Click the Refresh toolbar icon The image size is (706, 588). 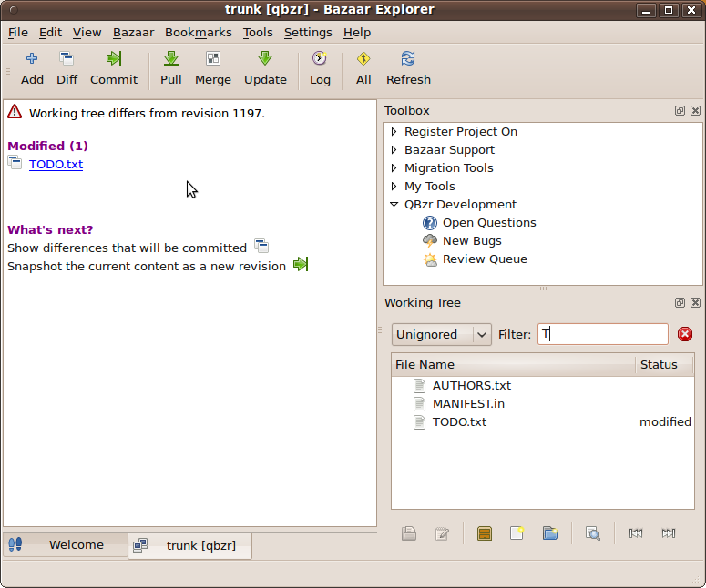[408, 60]
